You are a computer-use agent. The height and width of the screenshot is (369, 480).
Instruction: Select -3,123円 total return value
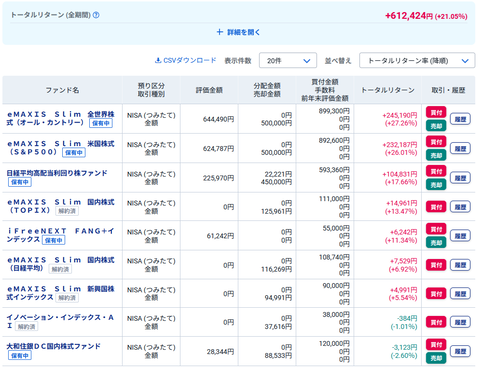coord(404,347)
